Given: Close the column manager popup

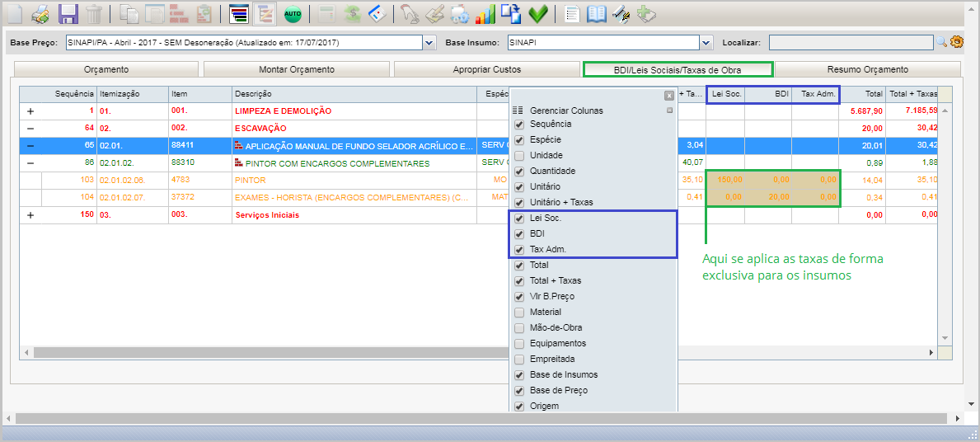Looking at the screenshot, I should 668,96.
